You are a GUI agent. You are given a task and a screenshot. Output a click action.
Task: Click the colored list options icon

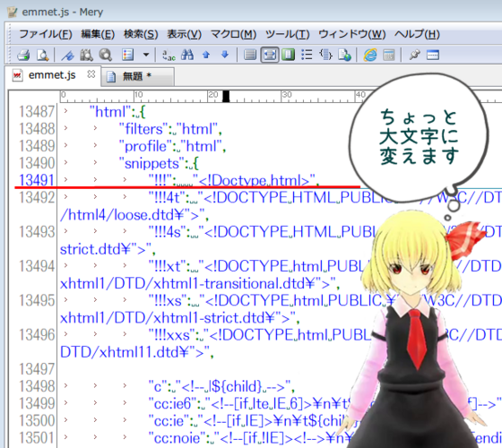pyautogui.click(x=127, y=55)
